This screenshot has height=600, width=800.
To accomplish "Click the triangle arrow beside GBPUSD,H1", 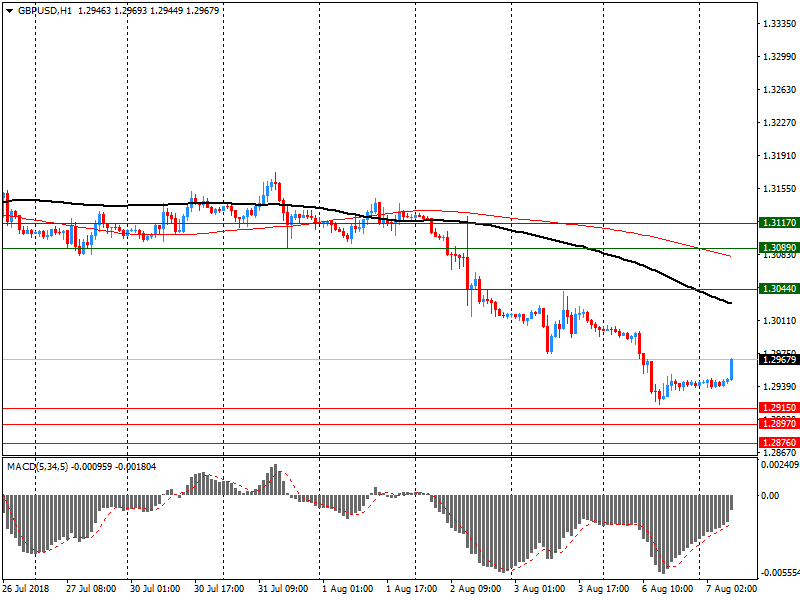I will click(9, 10).
